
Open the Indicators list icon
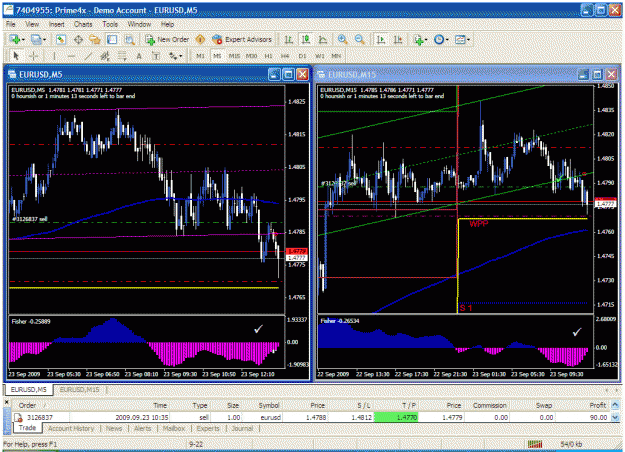pos(418,39)
